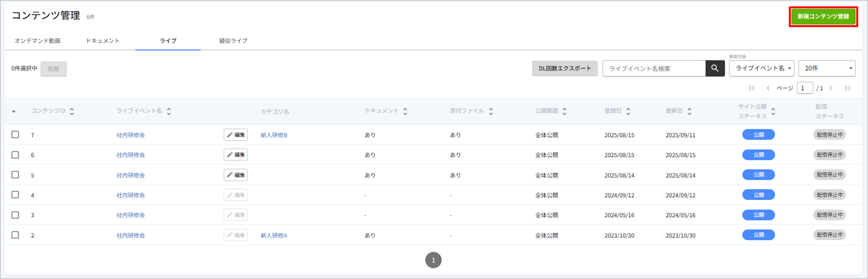868x279 pixels.
Task: Sort by コンテンツID column arrows
Action: click(x=72, y=111)
